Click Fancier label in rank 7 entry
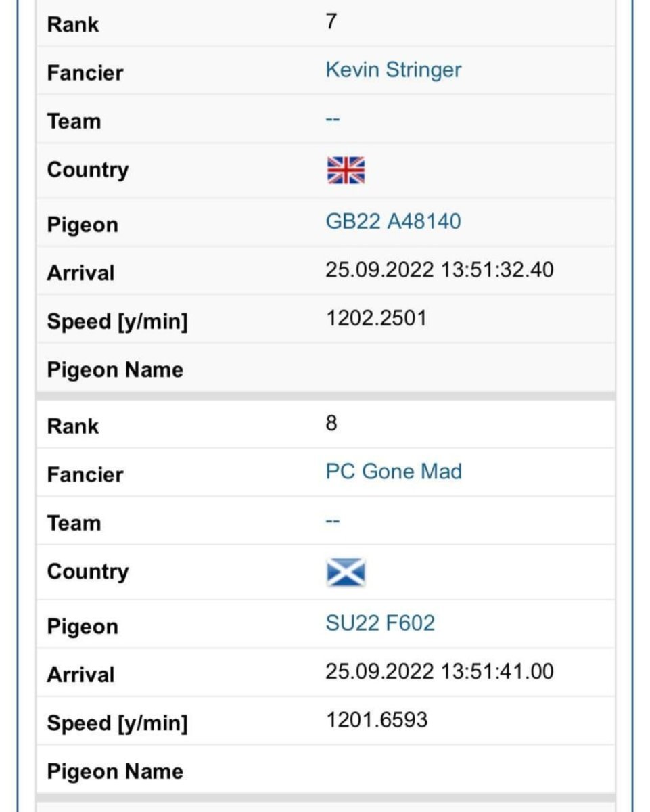The height and width of the screenshot is (812, 650). [85, 73]
